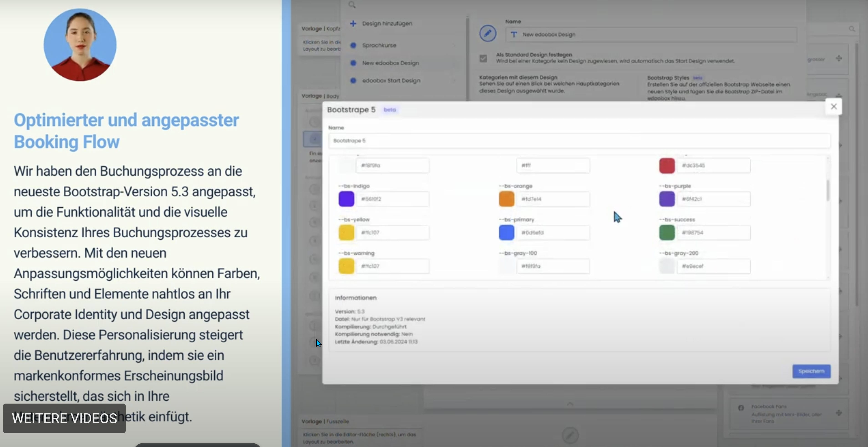Click the presenter avatar thumbnail

tap(80, 45)
